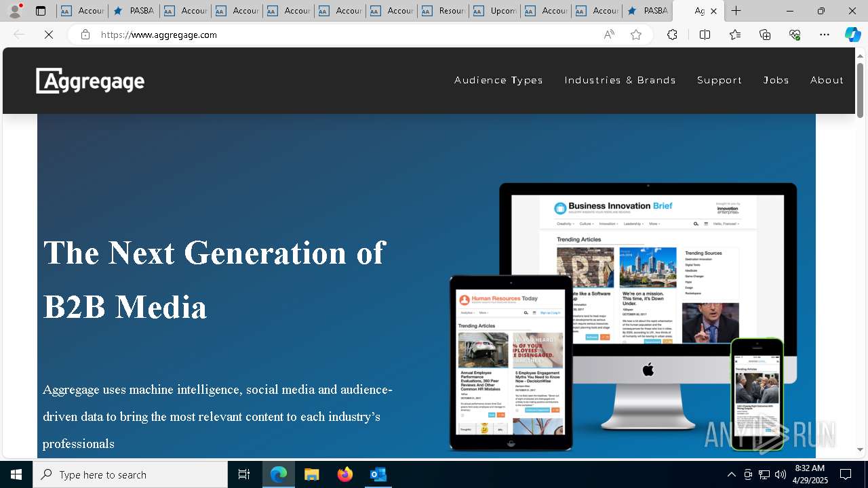Click the page's vertical scrollbar thumb
868x488 pixels.
coord(861,90)
